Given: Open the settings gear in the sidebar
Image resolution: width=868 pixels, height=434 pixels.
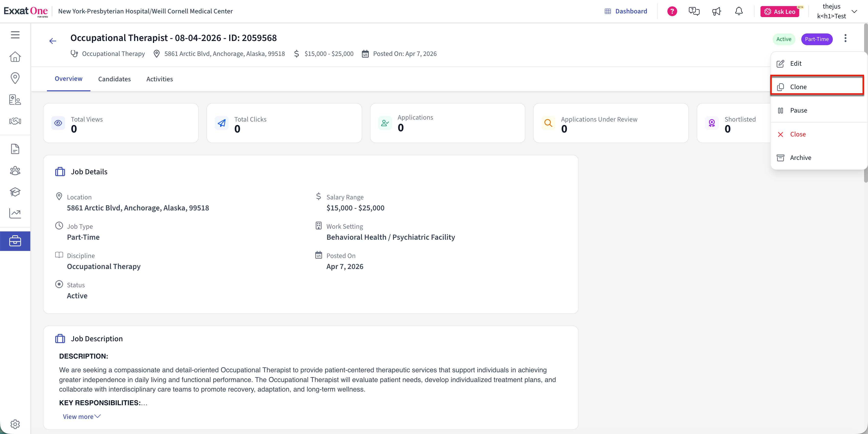Looking at the screenshot, I should tap(15, 424).
